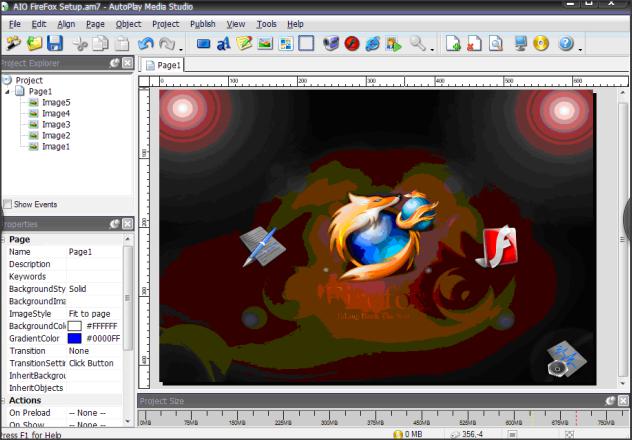Collapse the Actions section in Properties
Viewport: 632px width, 440px height.
[3, 401]
